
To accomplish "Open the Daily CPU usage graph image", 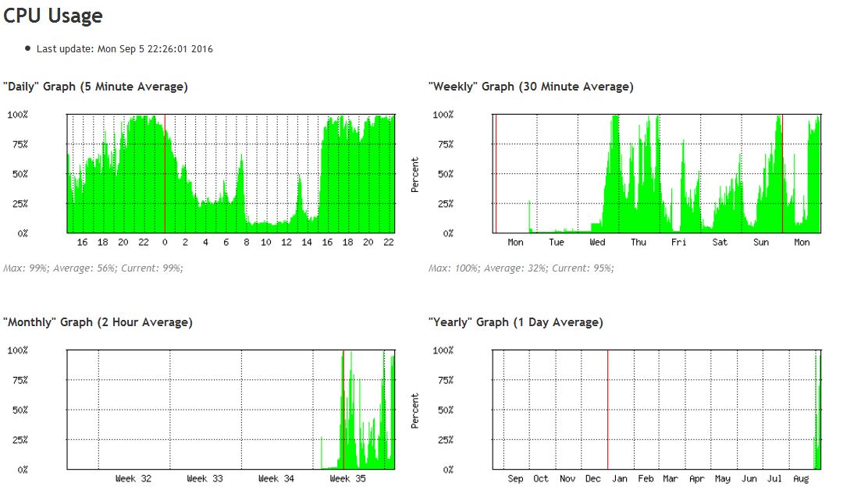I will (x=201, y=179).
